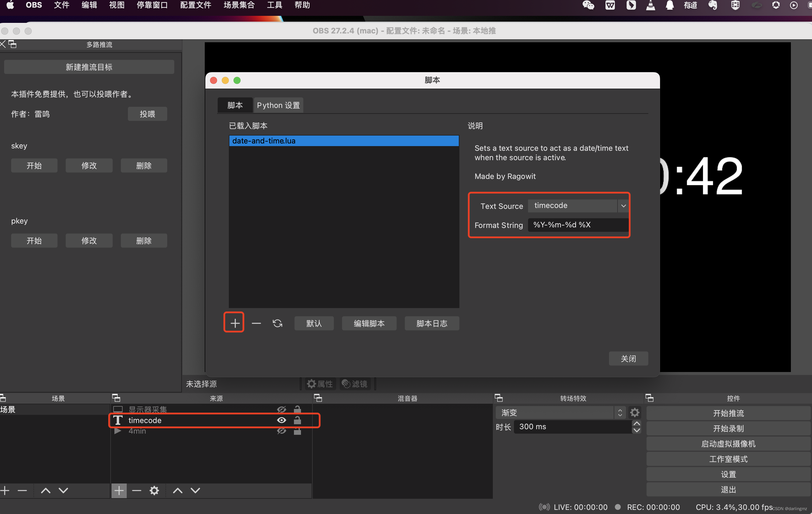Reload scripts with the refresh icon

tap(278, 323)
